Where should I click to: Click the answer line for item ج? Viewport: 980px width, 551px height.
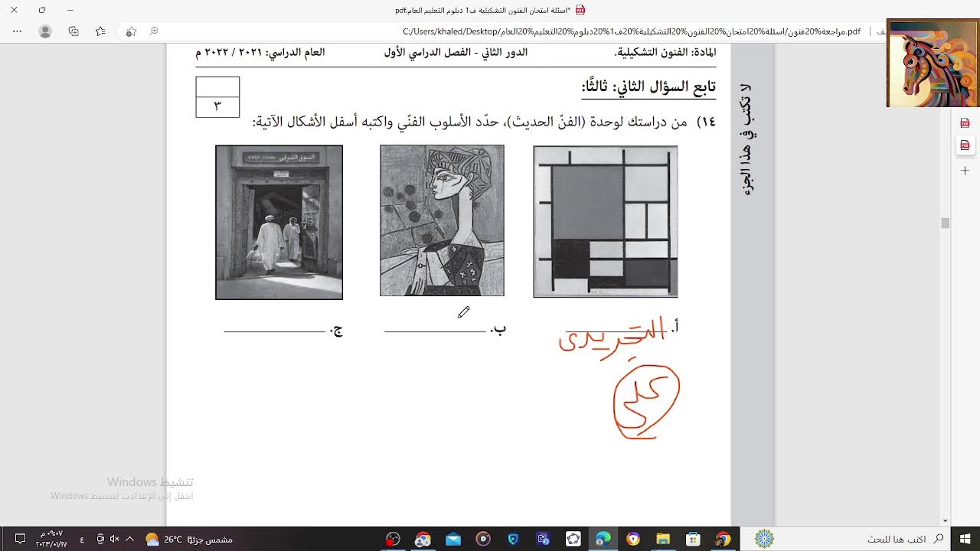point(275,331)
